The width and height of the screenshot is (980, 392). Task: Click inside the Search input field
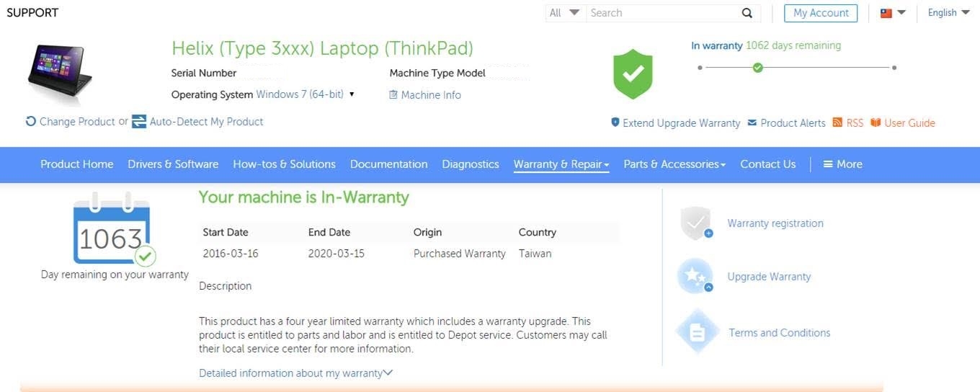pos(663,13)
